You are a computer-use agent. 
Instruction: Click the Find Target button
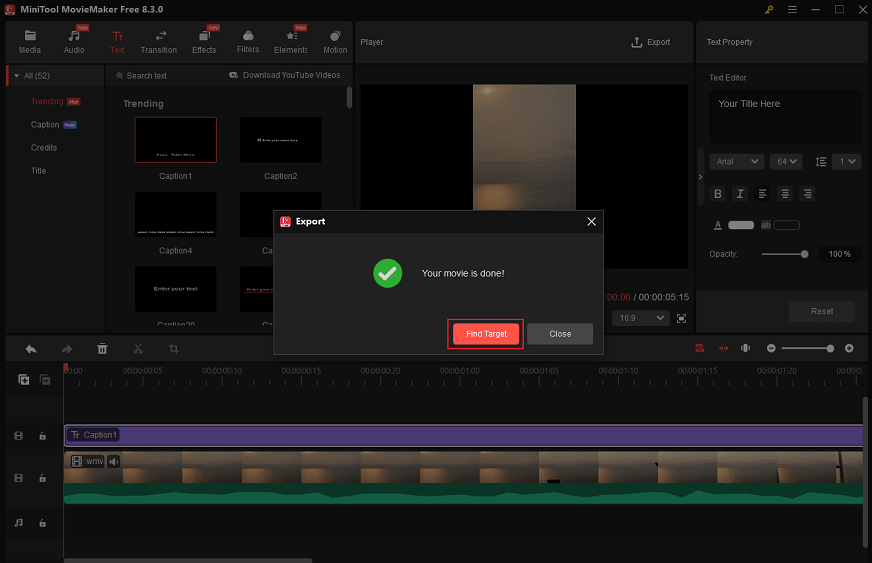486,334
